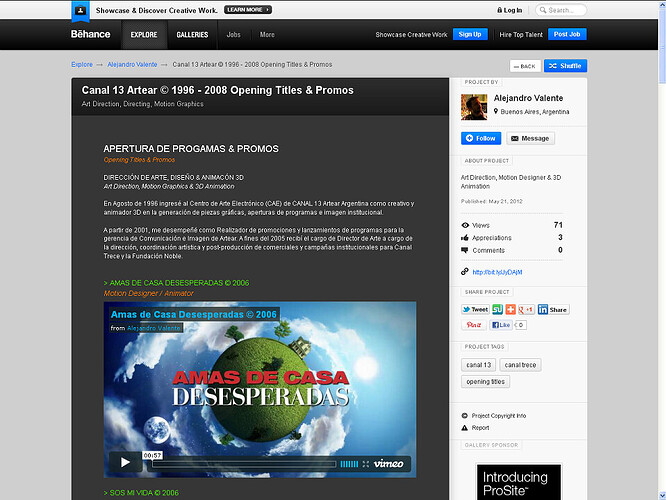Click the project title heading
Screen dimensions: 666x500
tap(217, 90)
